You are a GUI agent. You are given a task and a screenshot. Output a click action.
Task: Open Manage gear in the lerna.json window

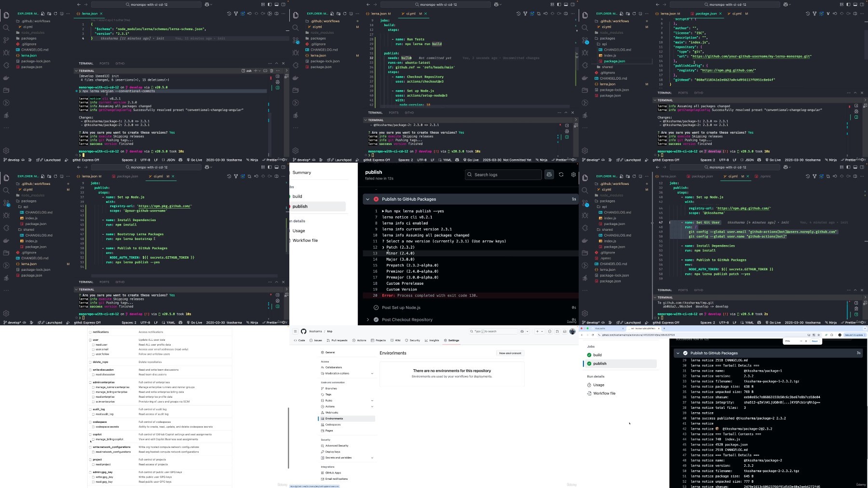(x=6, y=151)
